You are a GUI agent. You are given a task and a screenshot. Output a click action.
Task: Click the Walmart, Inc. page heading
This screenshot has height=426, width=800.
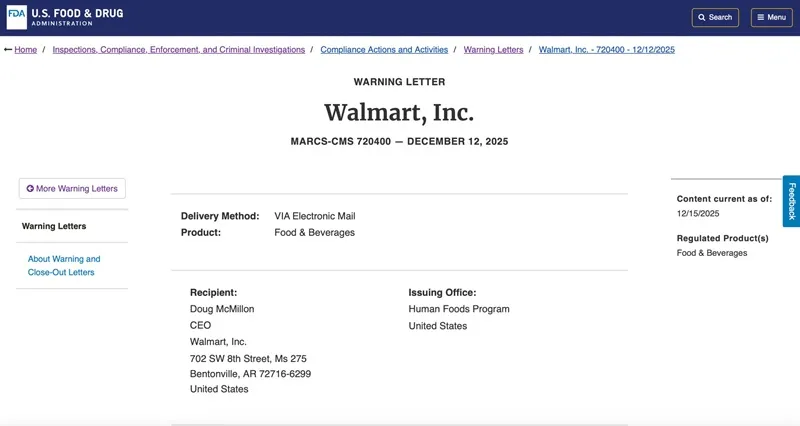click(399, 111)
